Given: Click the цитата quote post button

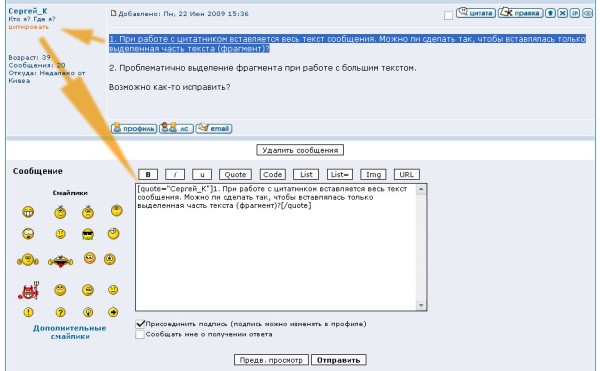Looking at the screenshot, I should pos(476,13).
